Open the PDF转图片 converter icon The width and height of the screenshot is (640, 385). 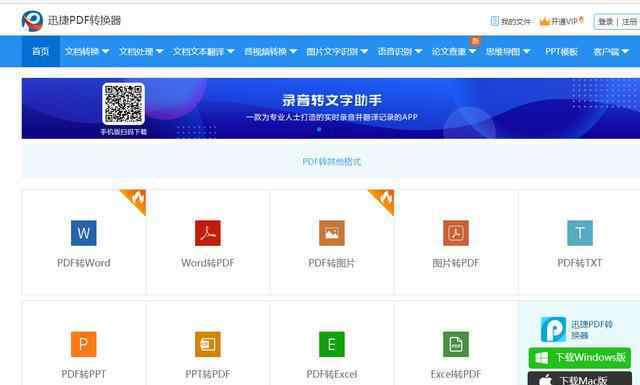pos(332,233)
